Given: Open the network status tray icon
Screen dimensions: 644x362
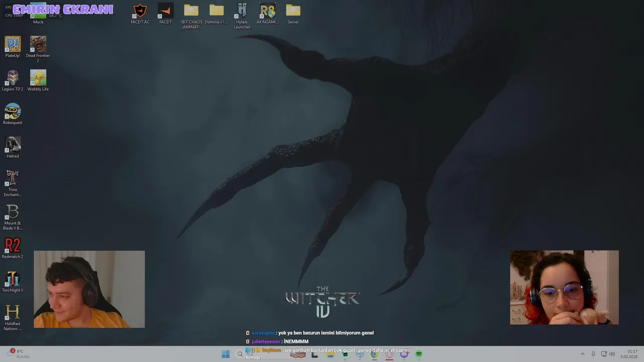Looking at the screenshot, I should [604, 354].
